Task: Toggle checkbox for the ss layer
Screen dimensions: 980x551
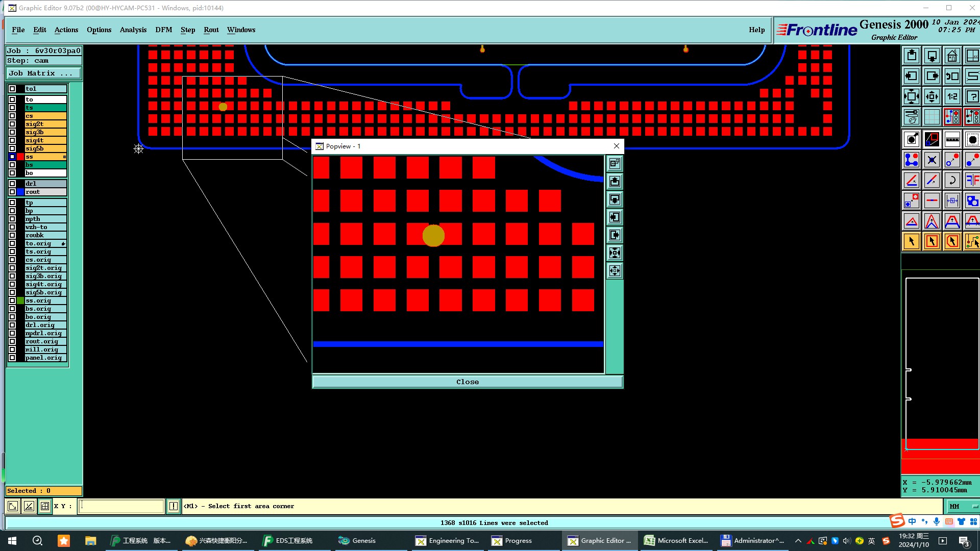Action: 12,157
